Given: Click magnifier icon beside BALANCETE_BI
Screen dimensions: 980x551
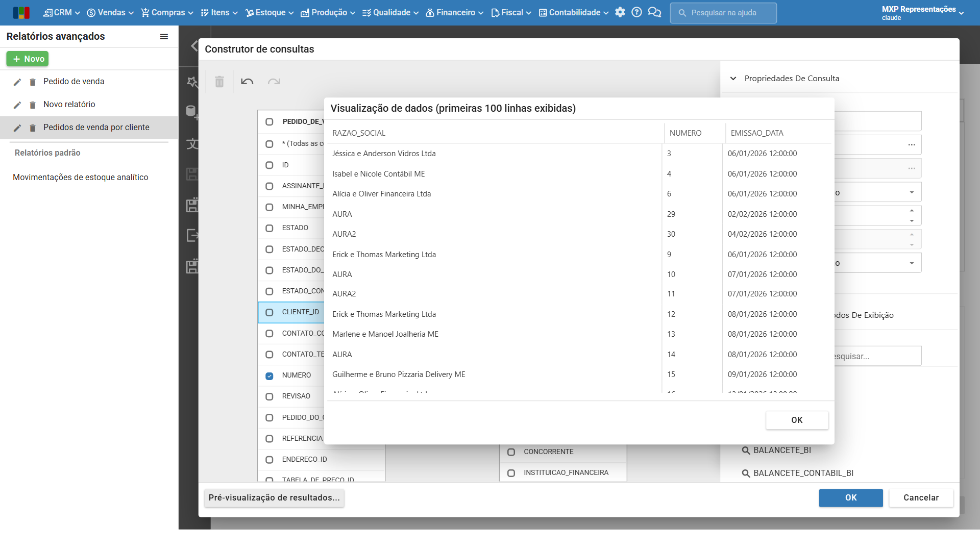Looking at the screenshot, I should coord(746,450).
